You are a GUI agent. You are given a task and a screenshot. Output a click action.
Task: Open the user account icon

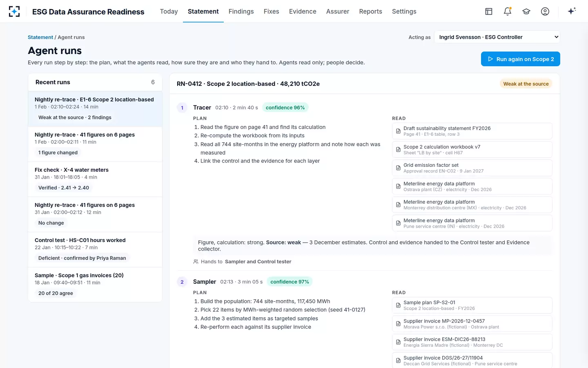click(545, 11)
